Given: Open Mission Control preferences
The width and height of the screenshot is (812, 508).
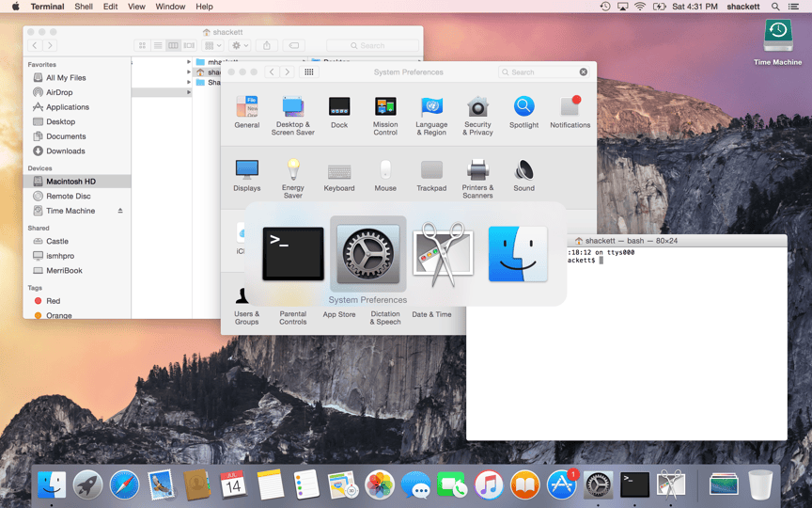Looking at the screenshot, I should pos(385,116).
